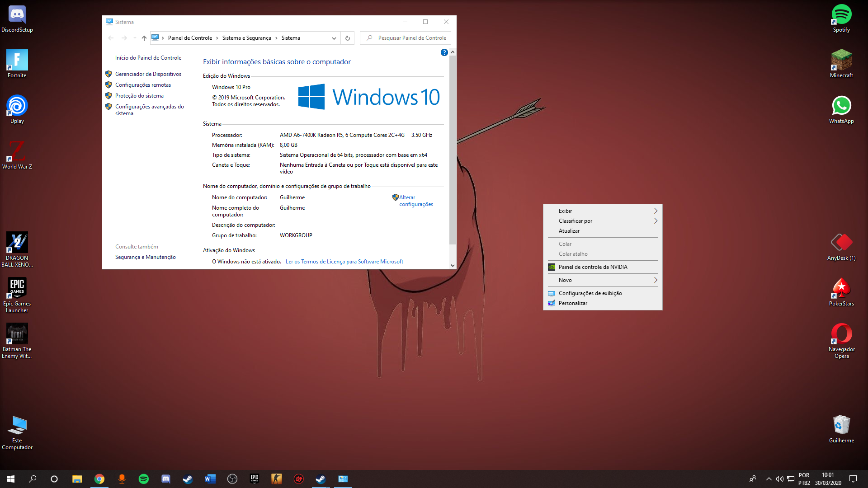Open Painel de controle da NVIDIA
This screenshot has width=868, height=488.
pos(603,267)
